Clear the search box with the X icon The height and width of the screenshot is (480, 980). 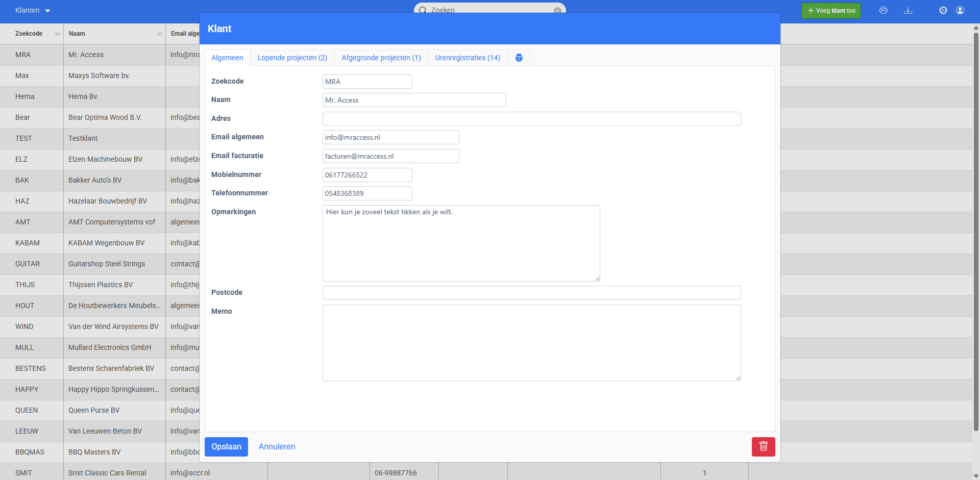557,10
